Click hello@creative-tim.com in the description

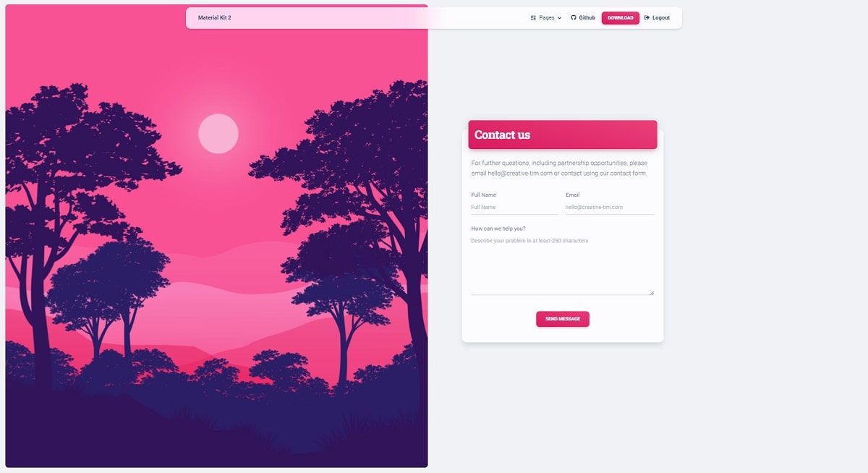point(520,174)
